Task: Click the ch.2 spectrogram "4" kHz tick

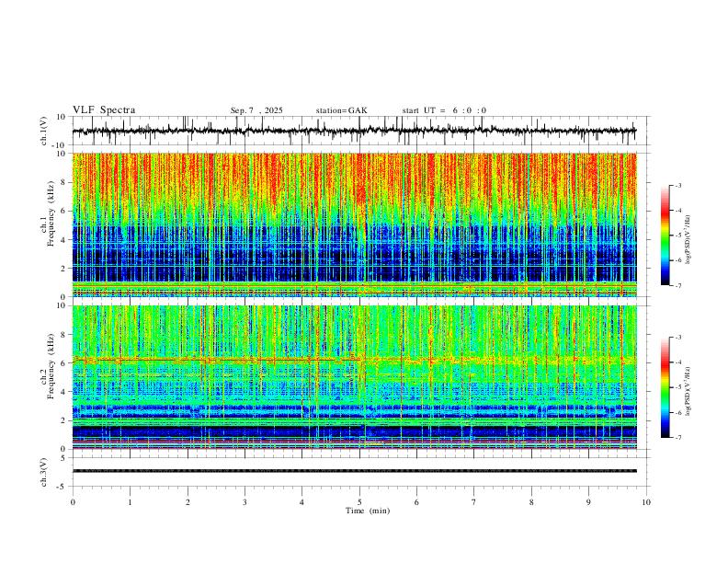Action: (63, 392)
